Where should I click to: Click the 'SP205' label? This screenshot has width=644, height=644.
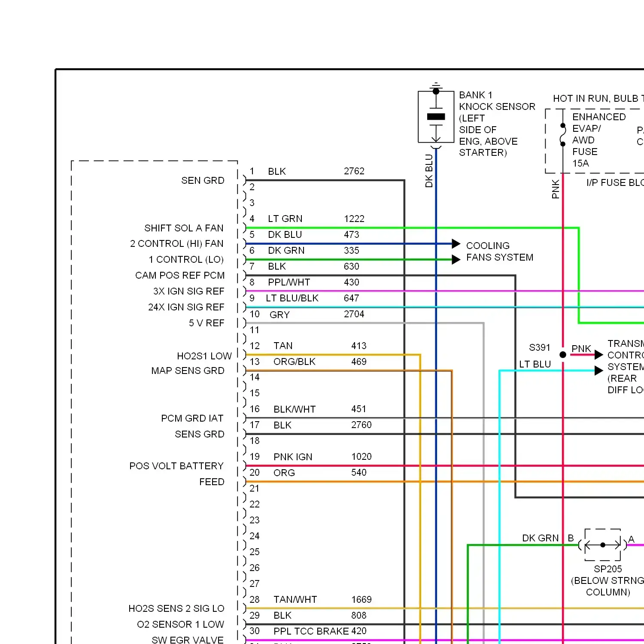(608, 569)
